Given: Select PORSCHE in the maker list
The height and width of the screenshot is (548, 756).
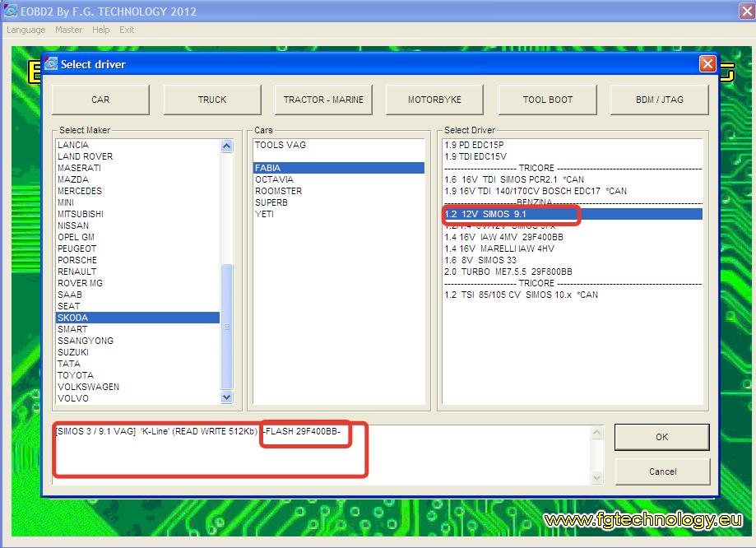Looking at the screenshot, I should tap(138, 261).
